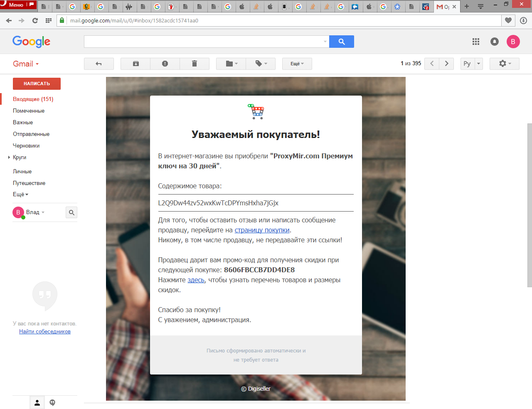Go to the older message arrow
This screenshot has width=532, height=409.
[x=446, y=64]
